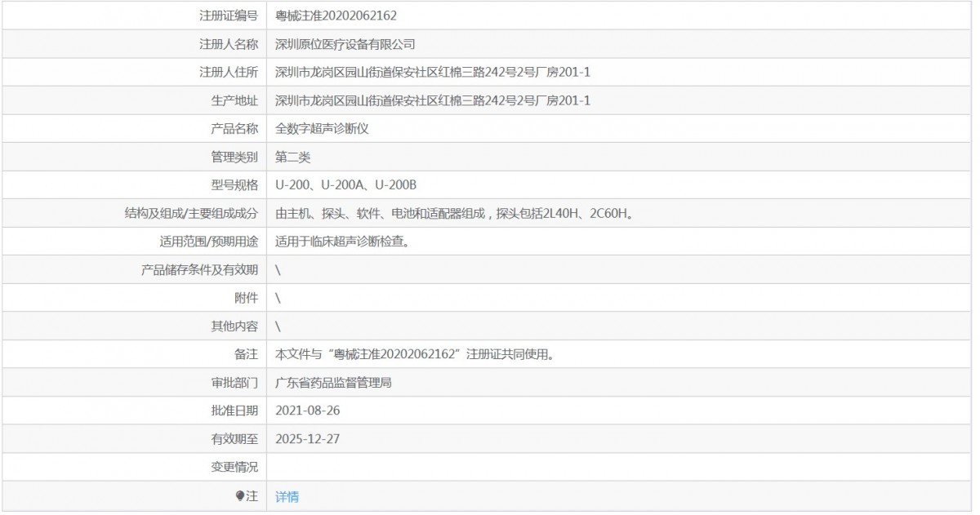Select registration number 粤械注准20202062162
The width and height of the screenshot is (980, 515).
tap(336, 16)
